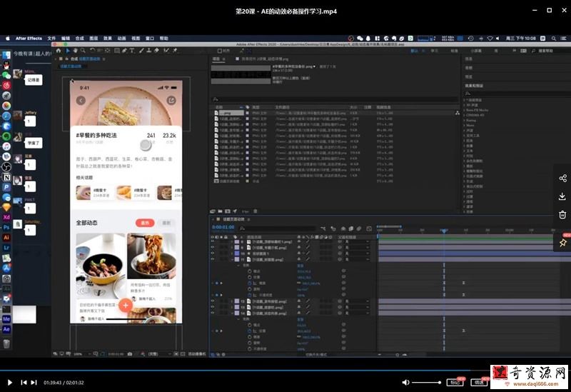Click the 标记 button in video player
The width and height of the screenshot is (571, 392).
point(455,382)
